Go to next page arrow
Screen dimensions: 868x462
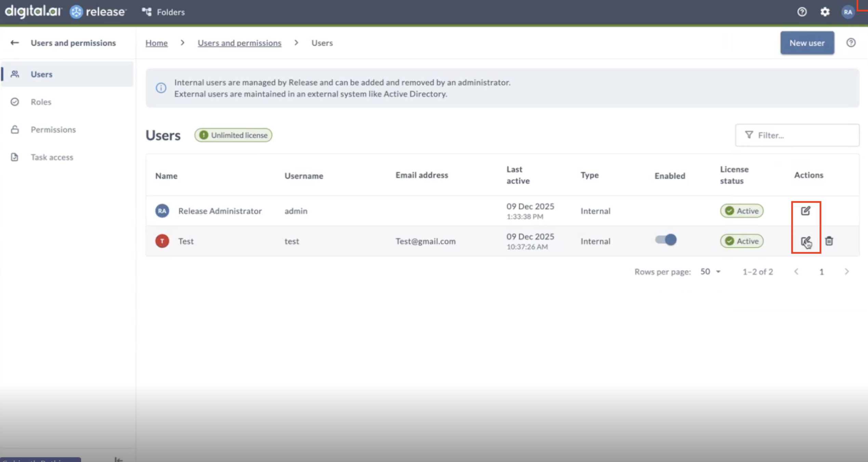coord(846,272)
